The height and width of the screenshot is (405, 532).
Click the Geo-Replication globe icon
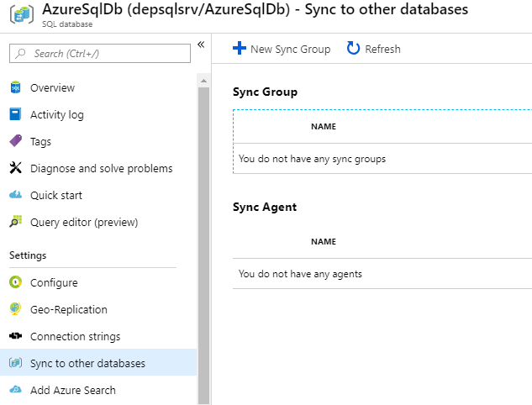click(x=15, y=308)
